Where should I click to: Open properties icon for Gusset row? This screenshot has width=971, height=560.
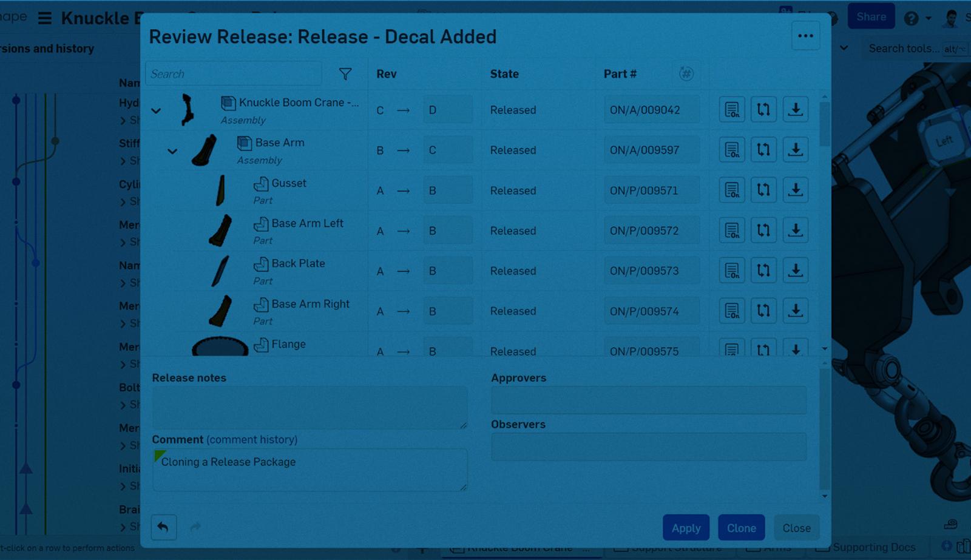click(731, 191)
